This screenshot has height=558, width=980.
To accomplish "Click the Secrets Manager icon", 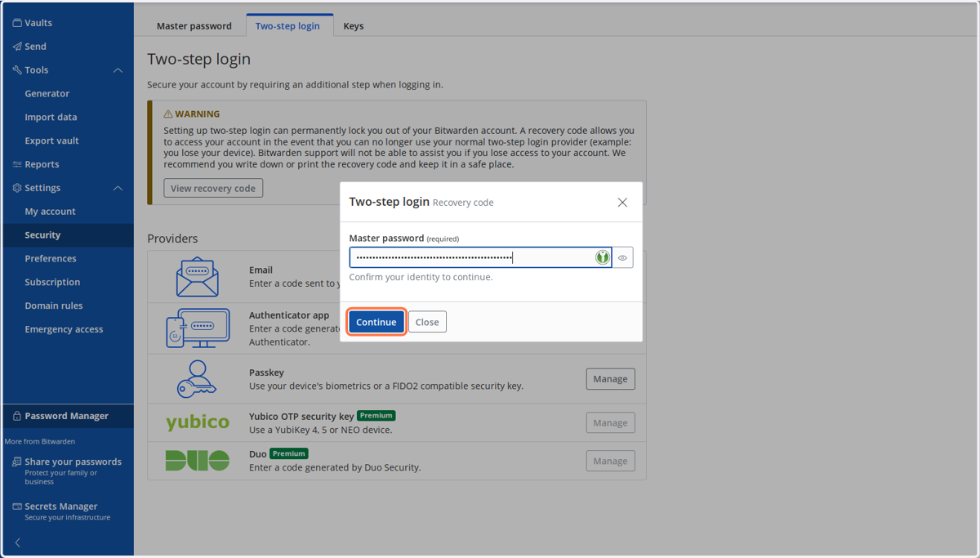I will point(17,507).
